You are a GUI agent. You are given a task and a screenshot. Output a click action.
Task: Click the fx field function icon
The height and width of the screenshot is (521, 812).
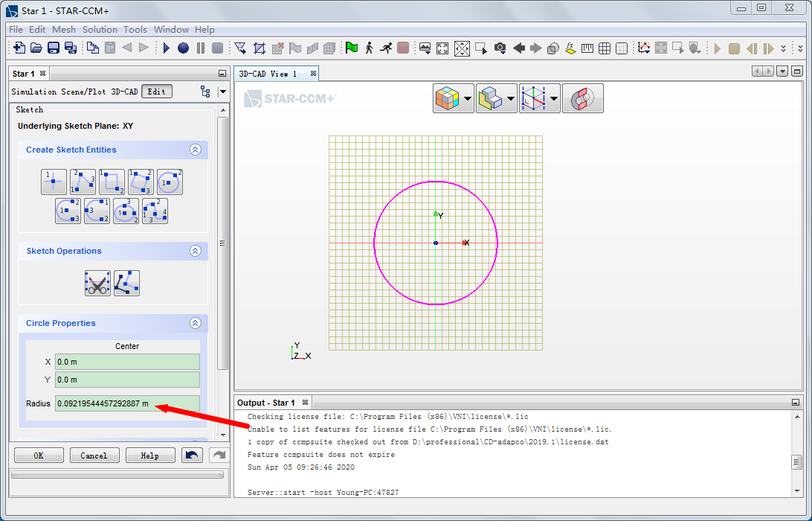click(x=570, y=48)
